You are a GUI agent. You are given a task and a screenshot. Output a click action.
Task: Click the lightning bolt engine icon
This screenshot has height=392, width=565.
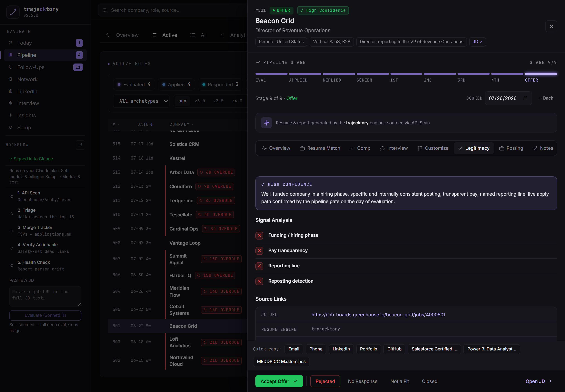[267, 123]
